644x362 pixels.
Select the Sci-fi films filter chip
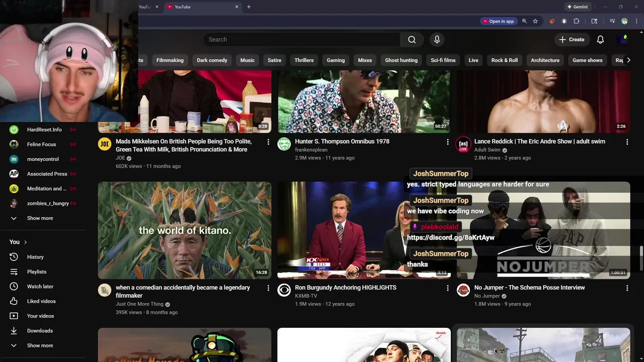(x=443, y=60)
